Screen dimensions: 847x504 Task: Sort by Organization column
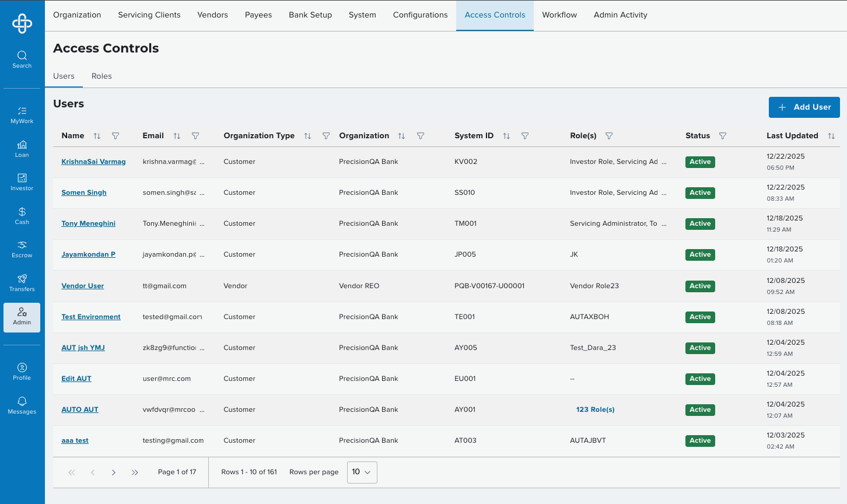pyautogui.click(x=401, y=136)
